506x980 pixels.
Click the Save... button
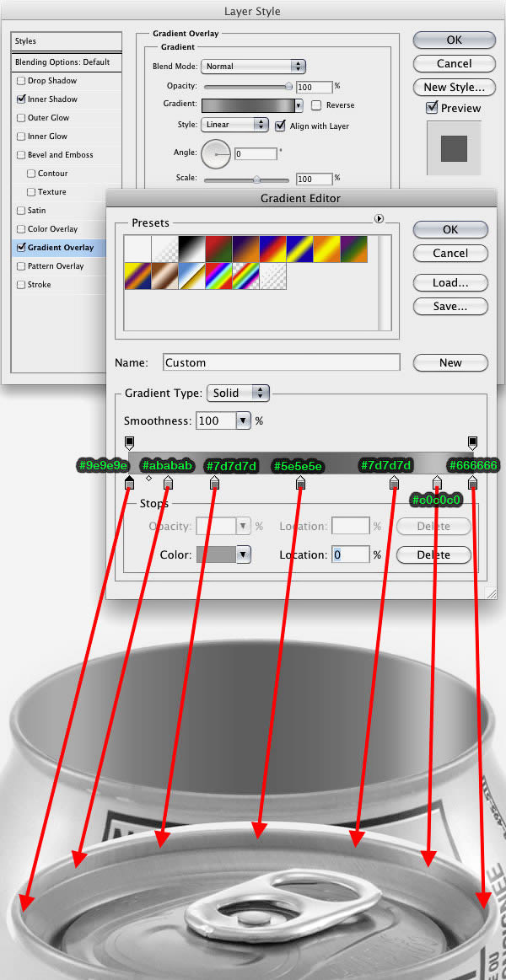coord(450,307)
